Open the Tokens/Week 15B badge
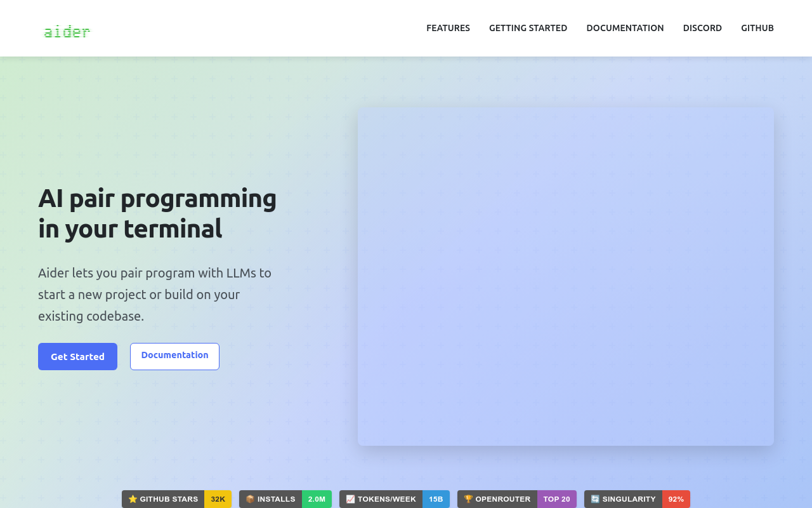 tap(395, 499)
